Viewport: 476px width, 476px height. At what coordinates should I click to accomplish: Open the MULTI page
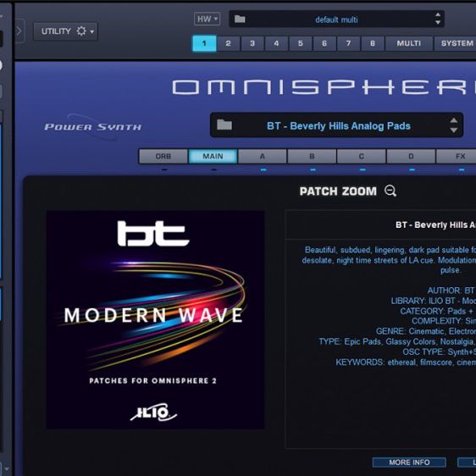(408, 43)
